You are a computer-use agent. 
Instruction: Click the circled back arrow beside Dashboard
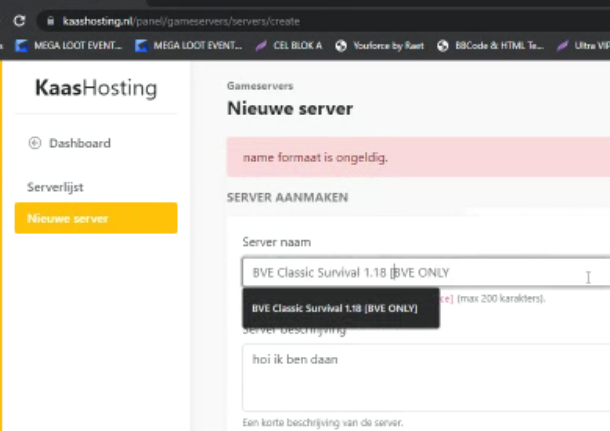35,143
